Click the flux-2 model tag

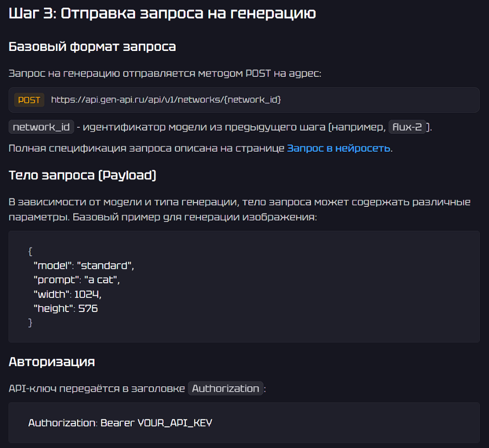point(408,127)
